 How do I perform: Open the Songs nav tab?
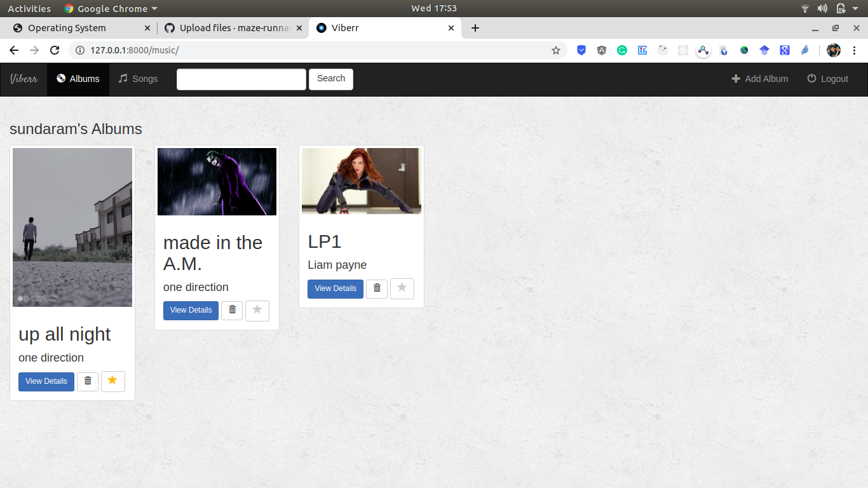(x=138, y=79)
